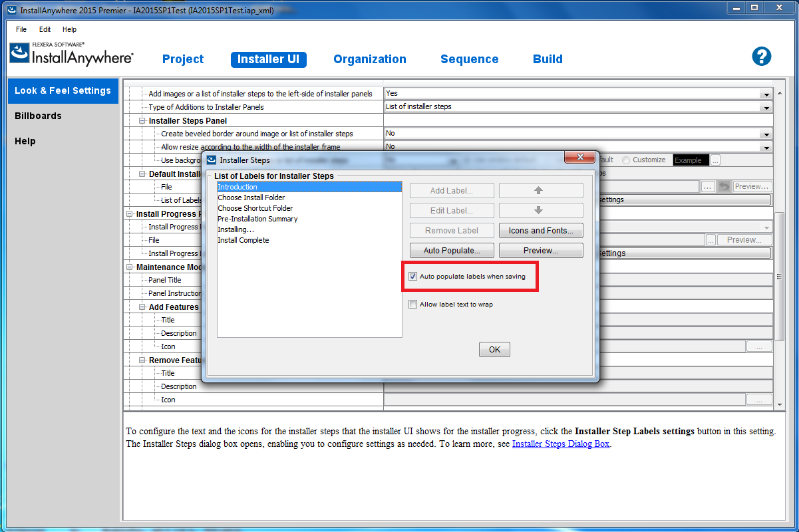Click ellipsis button in Remove Features Icon row
The width and height of the screenshot is (799, 532).
(759, 400)
